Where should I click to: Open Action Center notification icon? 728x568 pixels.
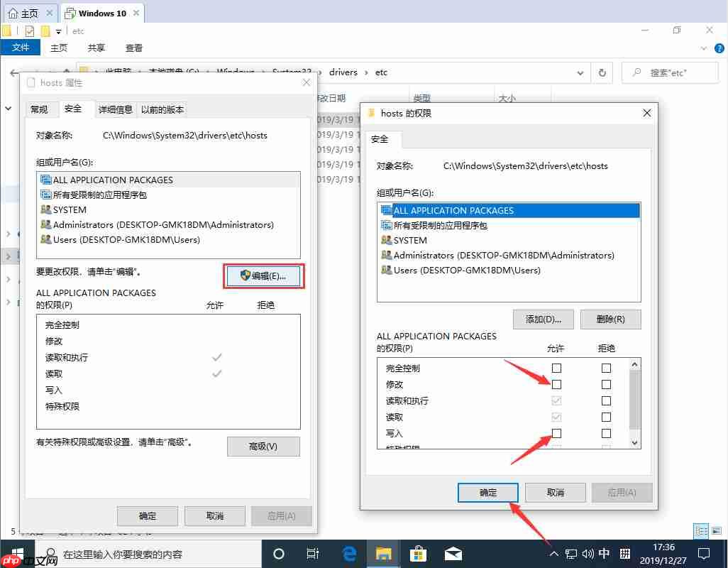pos(703,553)
